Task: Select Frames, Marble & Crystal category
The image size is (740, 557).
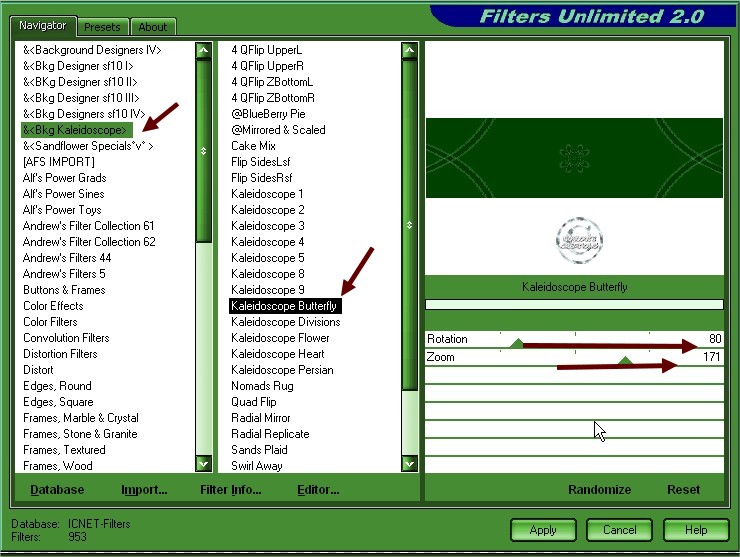Action: pyautogui.click(x=81, y=418)
